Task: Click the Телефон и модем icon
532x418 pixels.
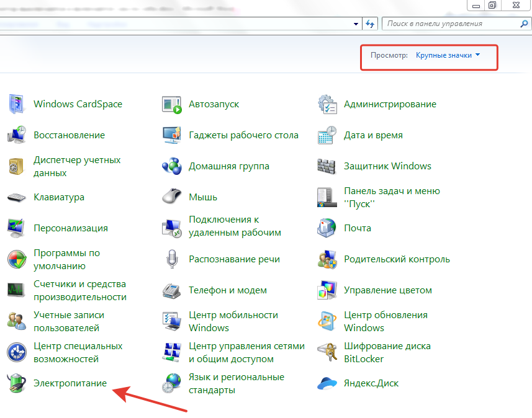Action: 171,291
